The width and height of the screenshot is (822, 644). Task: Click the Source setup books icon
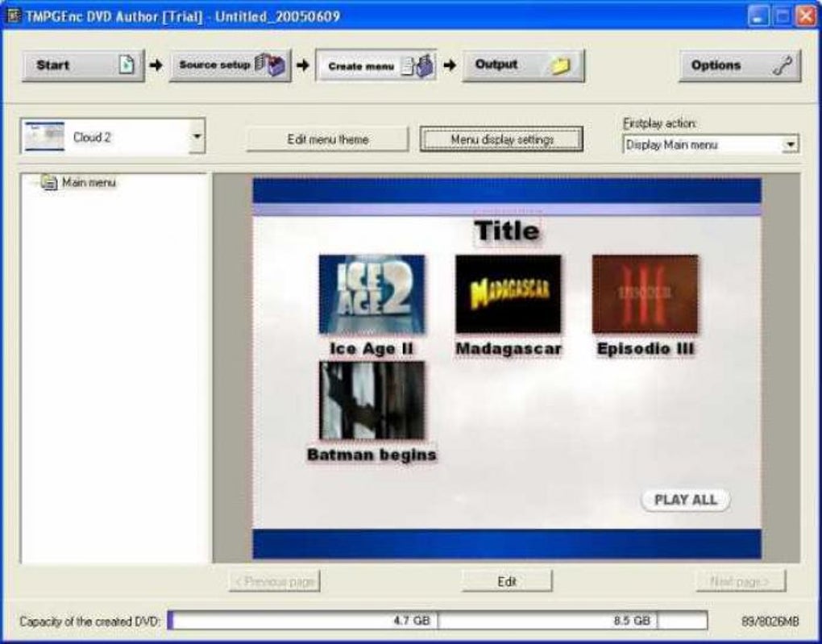(270, 65)
